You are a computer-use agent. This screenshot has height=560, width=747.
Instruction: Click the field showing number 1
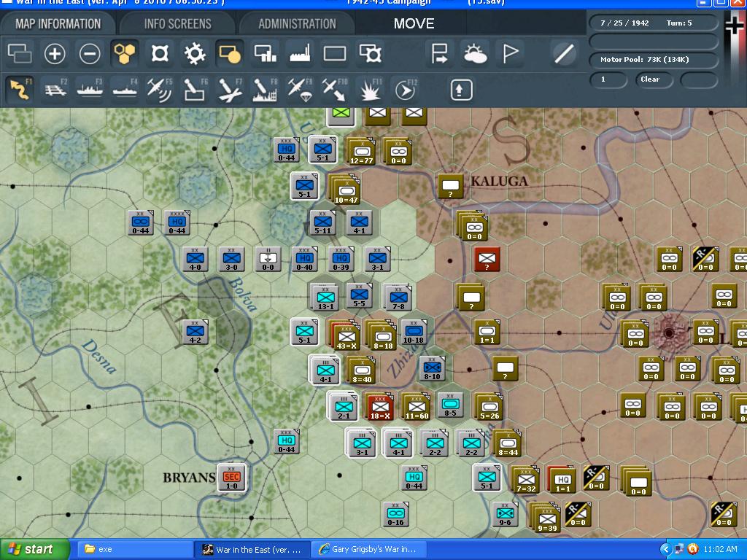pos(608,79)
